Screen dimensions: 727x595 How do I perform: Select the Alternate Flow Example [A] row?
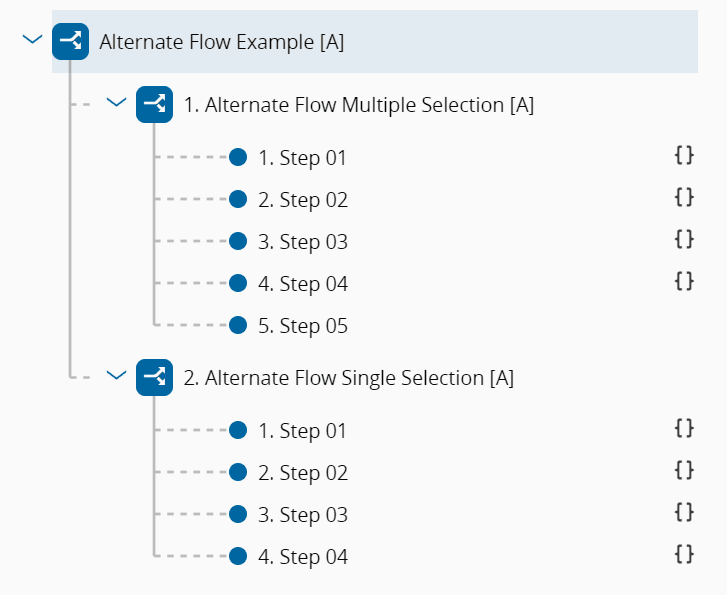222,42
